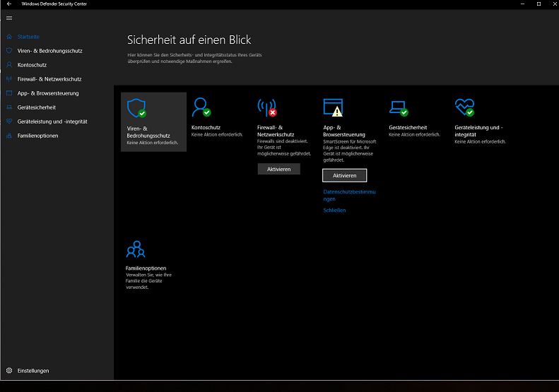Open Gerätesicherheit from the sidebar
Screen dimensions: 559x392
tap(36, 107)
